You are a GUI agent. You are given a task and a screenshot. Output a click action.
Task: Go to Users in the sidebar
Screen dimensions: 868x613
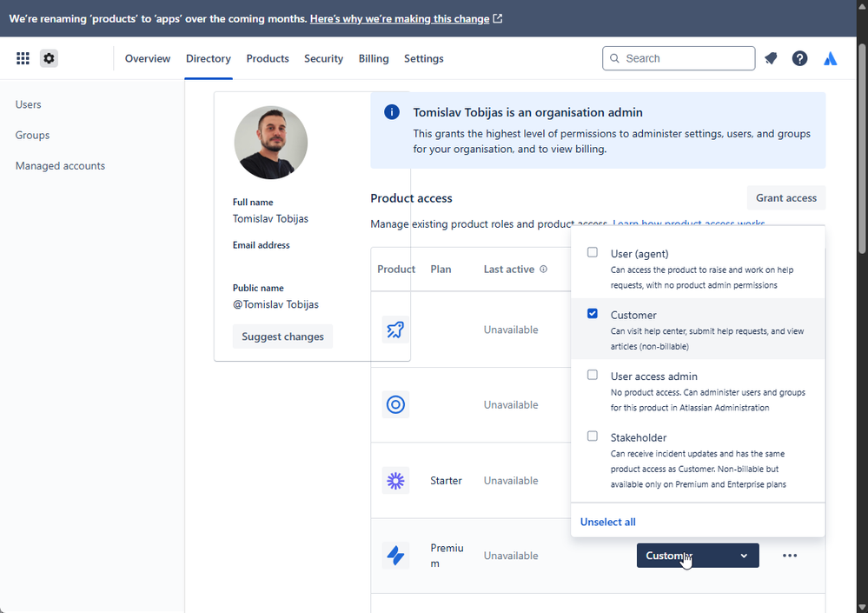[28, 104]
